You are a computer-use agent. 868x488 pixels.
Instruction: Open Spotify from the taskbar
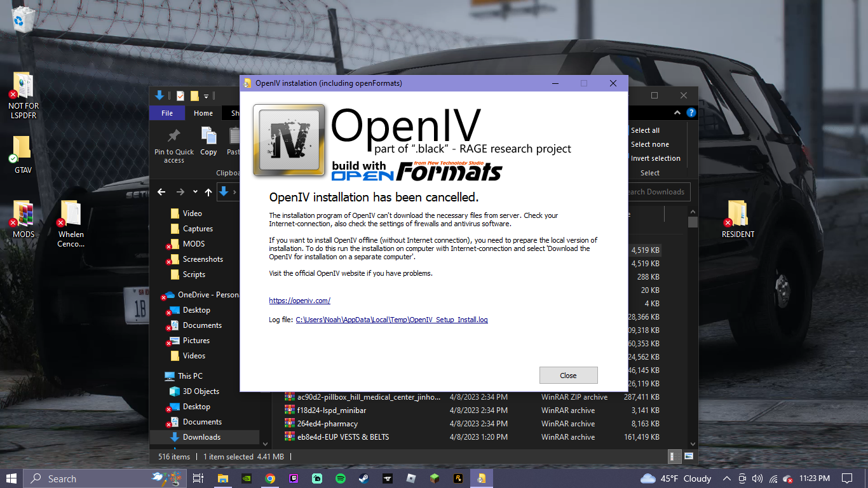tap(341, 478)
